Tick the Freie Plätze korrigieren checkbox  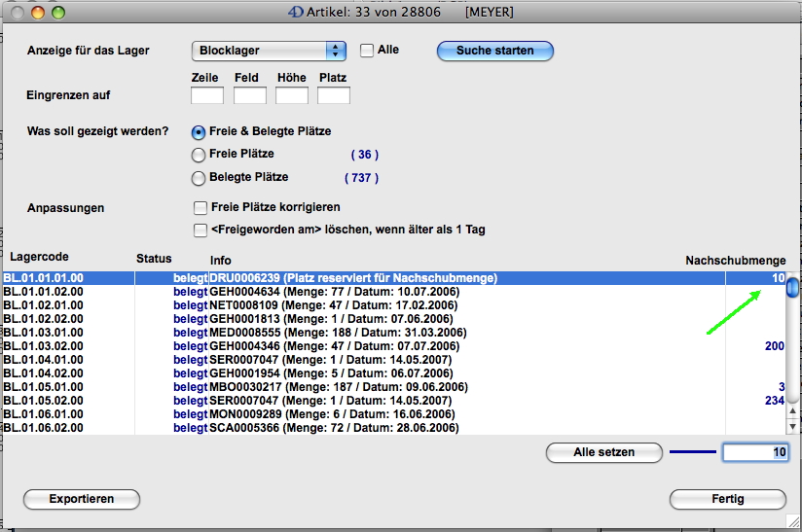pos(200,207)
